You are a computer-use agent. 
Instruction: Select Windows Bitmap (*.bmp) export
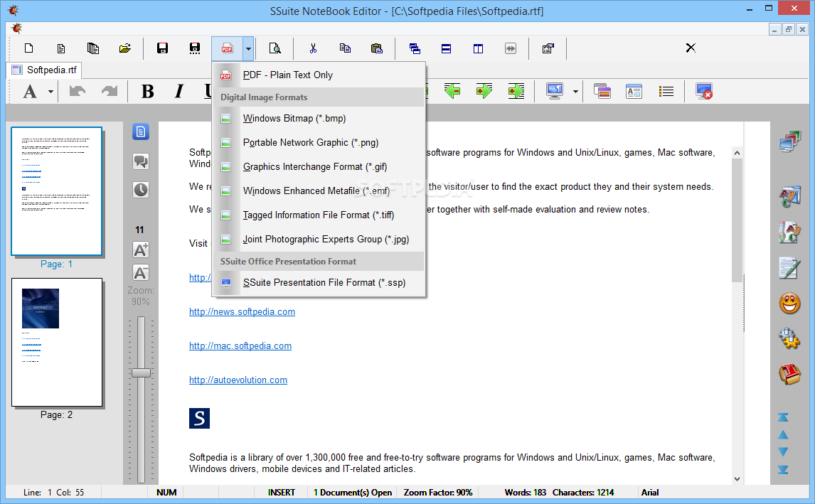[x=319, y=119]
